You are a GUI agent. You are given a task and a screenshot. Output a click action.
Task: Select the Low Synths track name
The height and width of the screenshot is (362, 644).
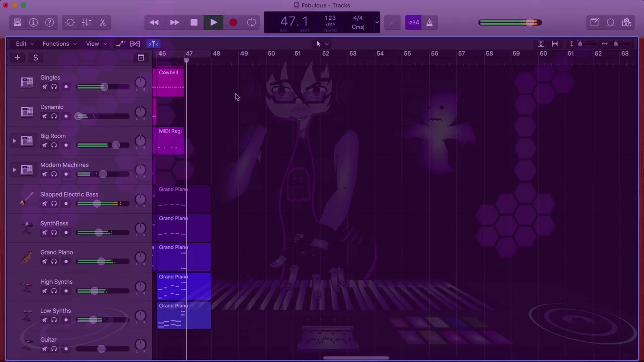click(x=56, y=311)
